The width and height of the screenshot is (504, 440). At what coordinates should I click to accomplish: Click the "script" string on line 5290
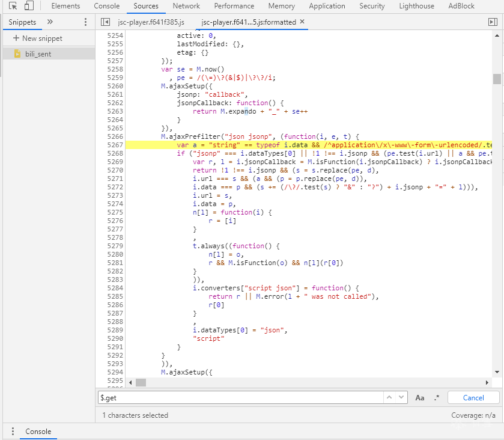click(208, 338)
